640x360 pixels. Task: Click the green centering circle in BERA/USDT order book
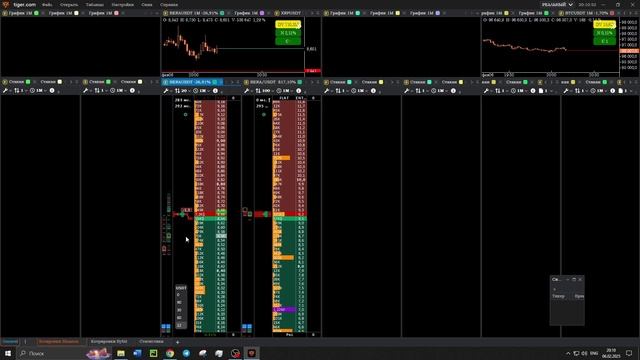point(264,115)
